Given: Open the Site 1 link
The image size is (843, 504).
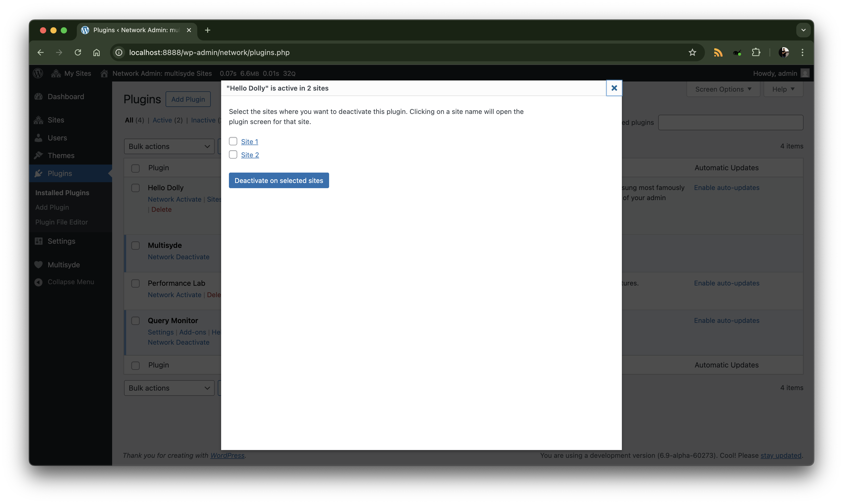Looking at the screenshot, I should (x=249, y=142).
